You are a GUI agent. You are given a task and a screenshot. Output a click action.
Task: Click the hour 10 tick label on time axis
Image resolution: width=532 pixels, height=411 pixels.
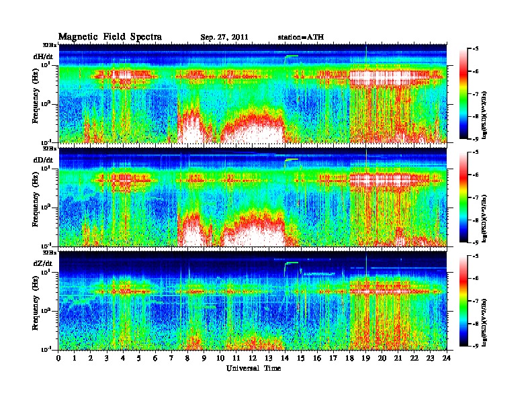click(220, 358)
